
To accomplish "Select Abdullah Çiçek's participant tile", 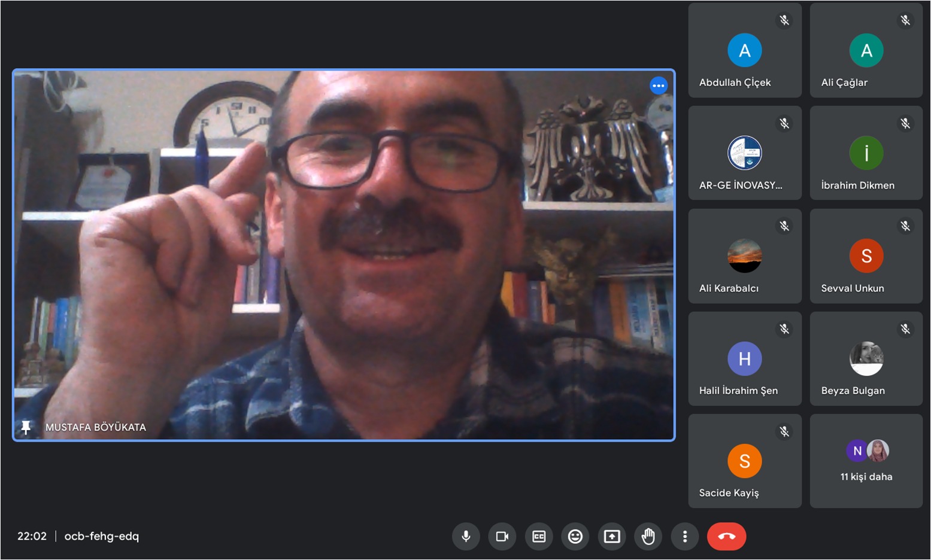I will tap(744, 51).
